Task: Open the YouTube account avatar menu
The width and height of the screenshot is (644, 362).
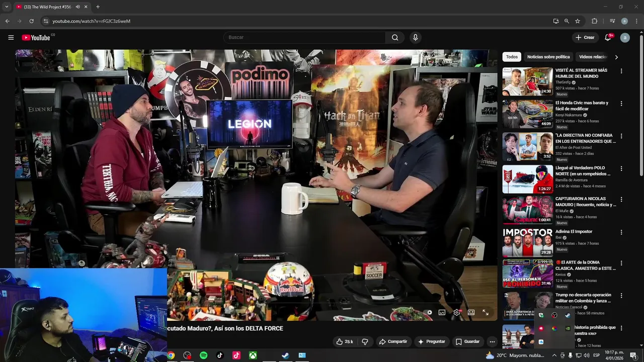Action: click(625, 38)
